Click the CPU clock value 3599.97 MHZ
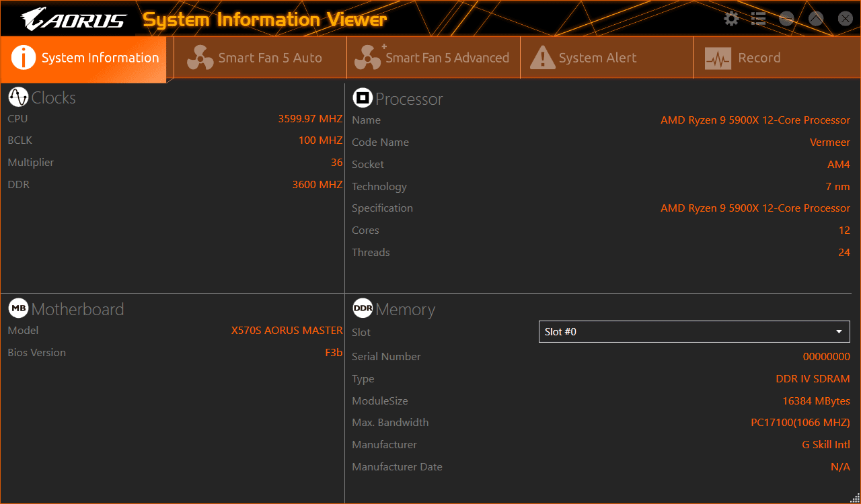The height and width of the screenshot is (504, 861). [x=310, y=118]
